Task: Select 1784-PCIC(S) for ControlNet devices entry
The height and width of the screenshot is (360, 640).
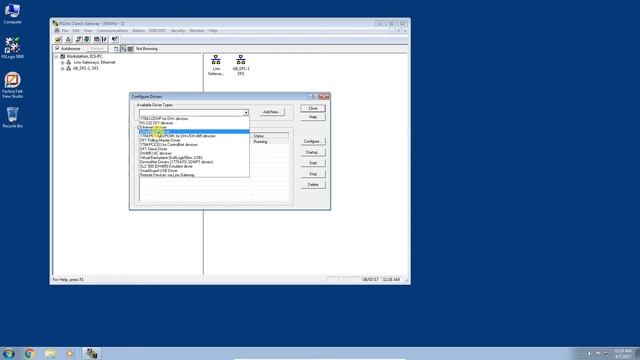Action: pos(194,144)
